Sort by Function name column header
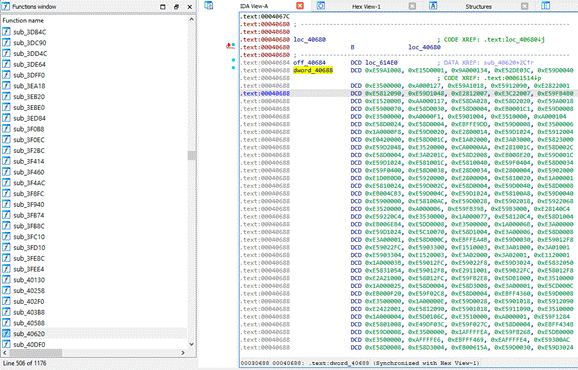The image size is (578, 370). click(x=23, y=20)
